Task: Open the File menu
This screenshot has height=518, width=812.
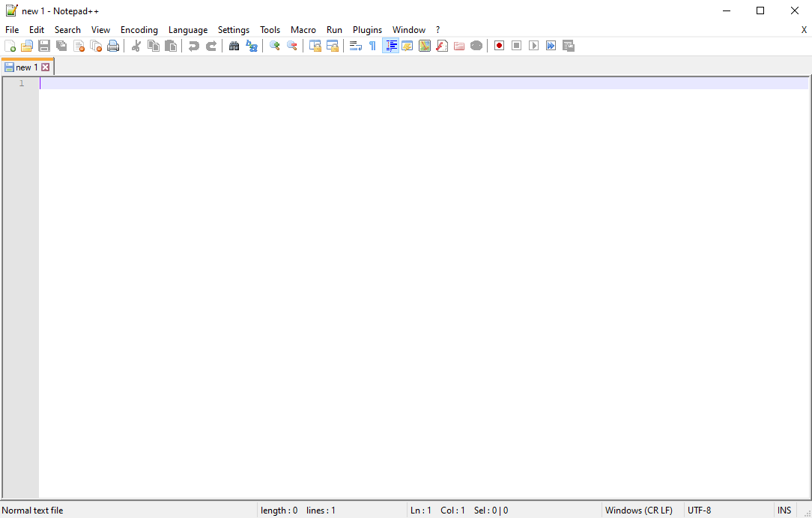Action: tap(12, 30)
